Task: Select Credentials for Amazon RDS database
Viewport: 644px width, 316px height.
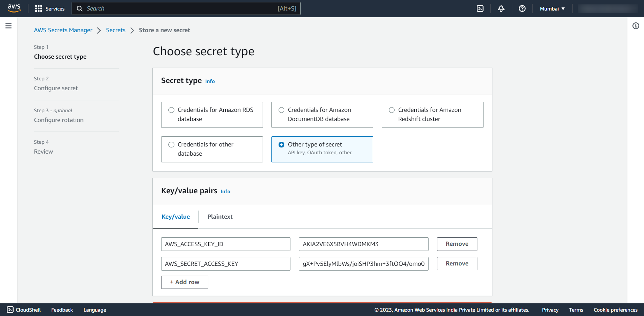Action: tap(212, 115)
